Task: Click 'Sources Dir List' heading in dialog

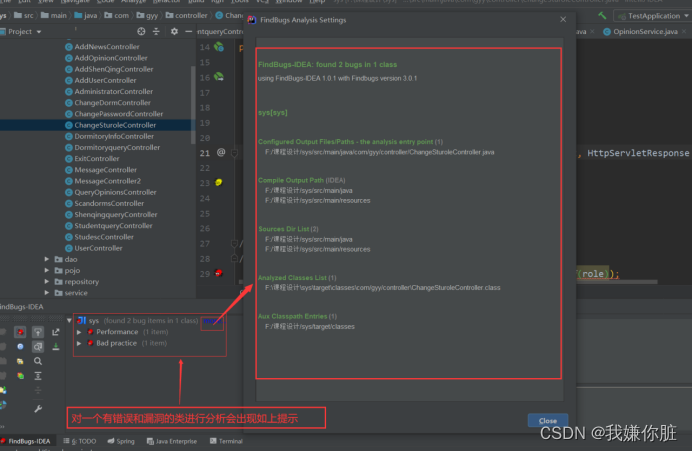Action: coord(283,229)
